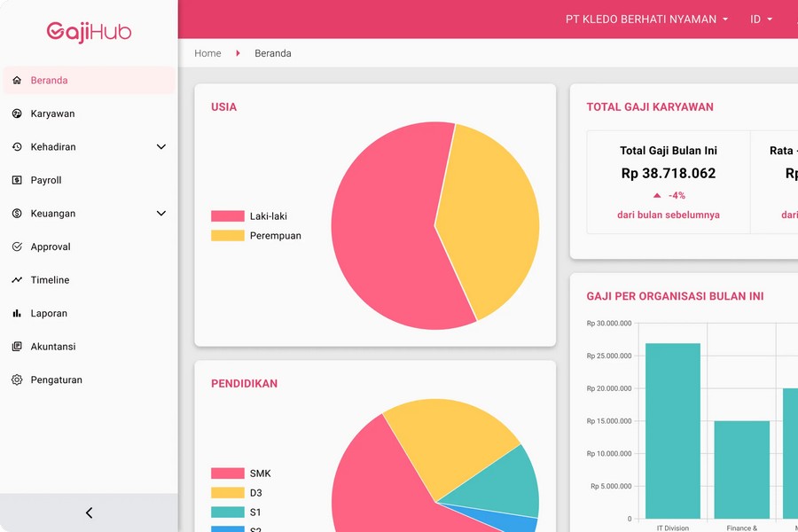
Task: Open the Akuntansi menu item
Action: pos(53,347)
